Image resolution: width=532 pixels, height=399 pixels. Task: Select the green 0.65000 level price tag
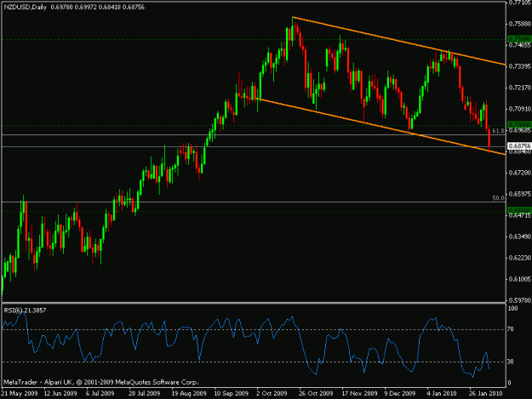click(519, 210)
